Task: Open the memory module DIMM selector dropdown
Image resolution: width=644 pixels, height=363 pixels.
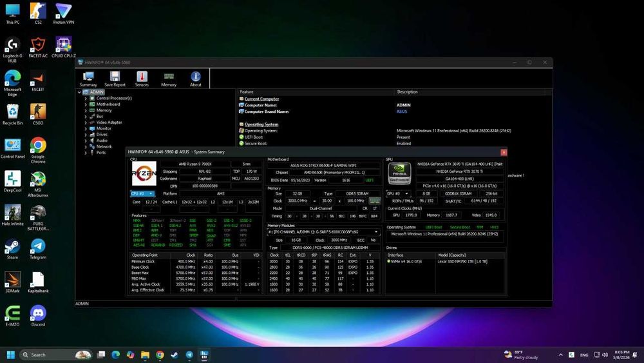Action: [323, 232]
